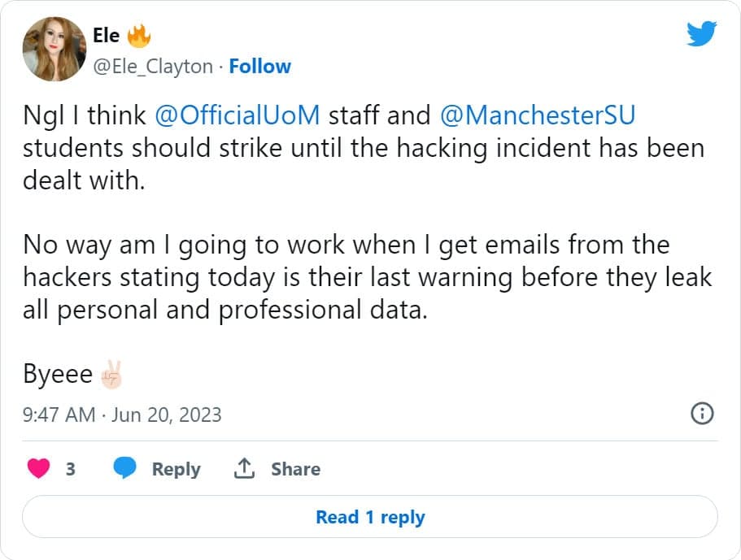Click Read 1 reply
Viewport: 741px width, 560px height.
tap(370, 517)
